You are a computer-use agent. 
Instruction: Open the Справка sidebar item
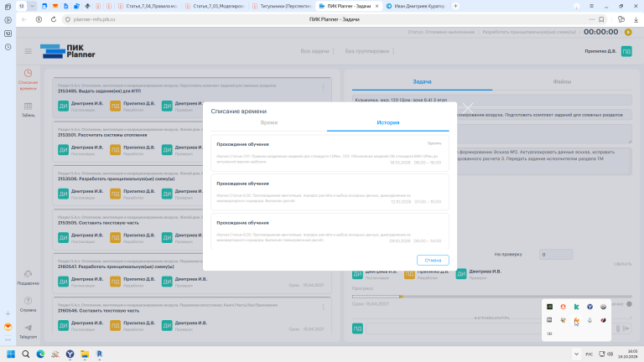[x=28, y=304]
